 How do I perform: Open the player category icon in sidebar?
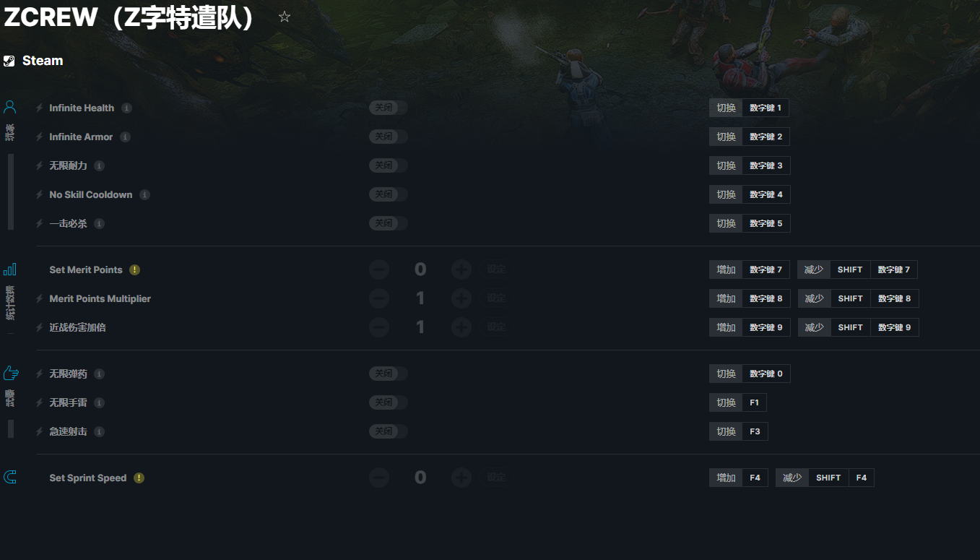pyautogui.click(x=10, y=108)
